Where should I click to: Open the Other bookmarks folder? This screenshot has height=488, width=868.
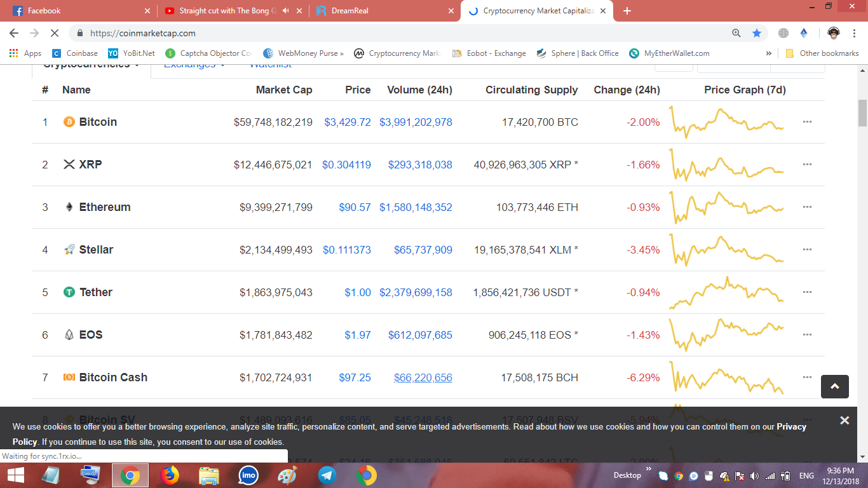(x=822, y=53)
